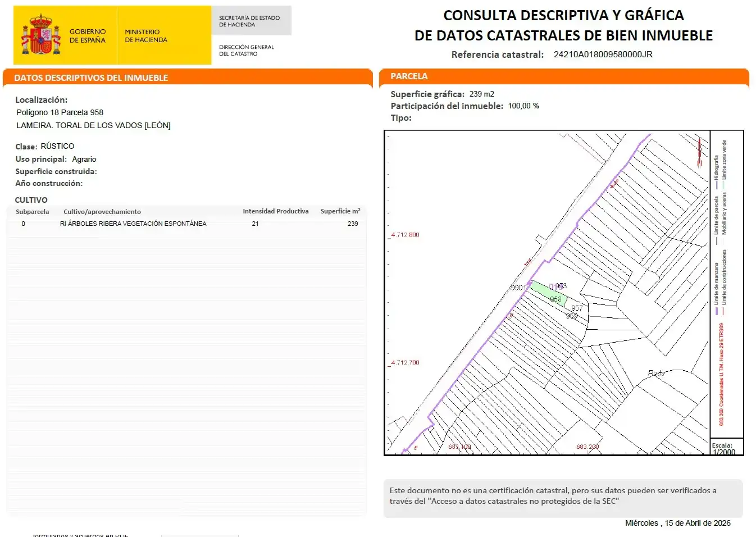This screenshot has width=756, height=537.
Task: Select 'LAMEIRA. TORAL DE LOS VADOS [LEÓN]'
Action: (x=93, y=125)
